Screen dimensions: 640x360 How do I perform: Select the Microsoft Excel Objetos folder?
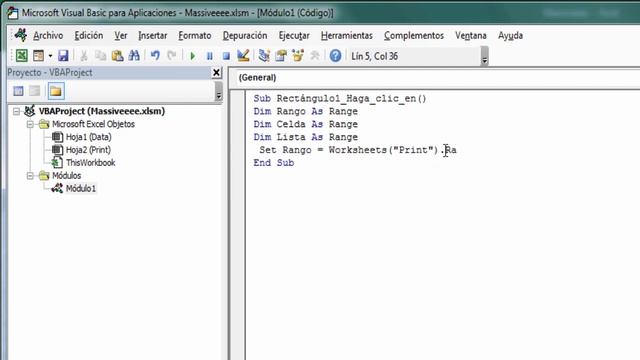[x=93, y=124]
